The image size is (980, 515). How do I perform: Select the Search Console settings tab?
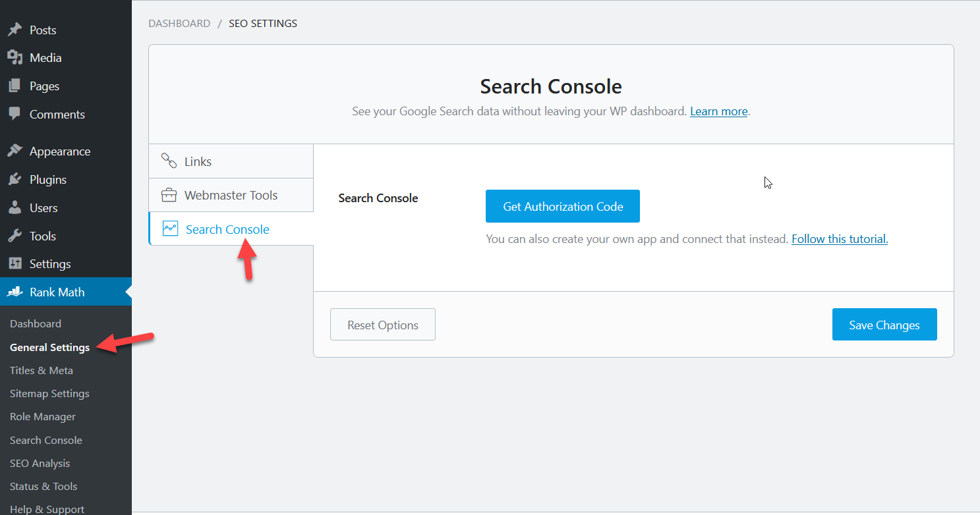pos(231,229)
